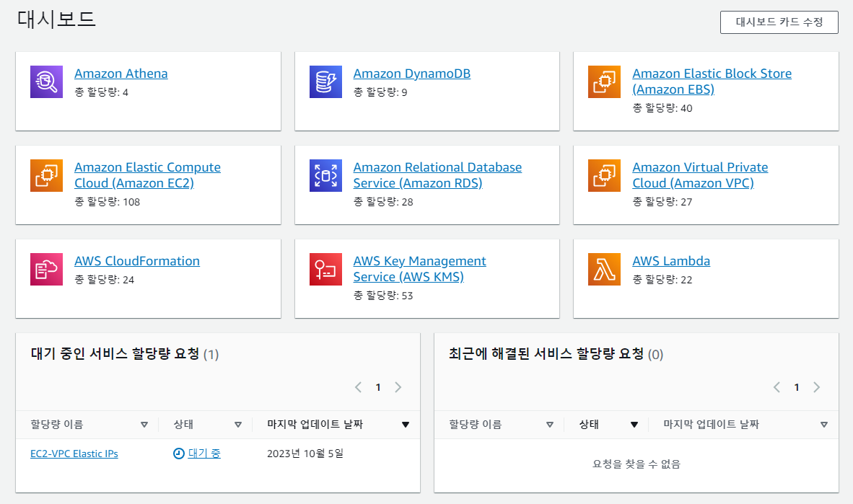Open AWS Key Management Service (AWS KMS) link

pyautogui.click(x=419, y=268)
